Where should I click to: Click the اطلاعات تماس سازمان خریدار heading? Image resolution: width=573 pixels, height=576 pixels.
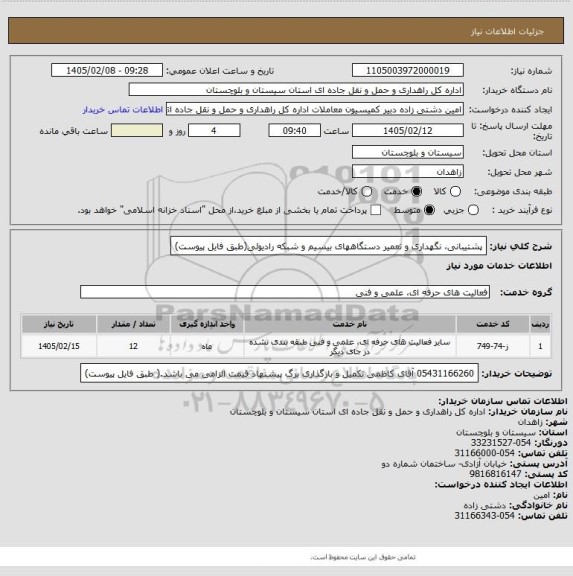(x=503, y=401)
